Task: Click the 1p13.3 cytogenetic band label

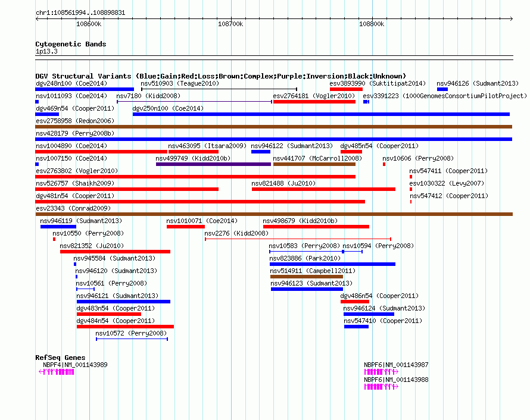Action: click(46, 51)
